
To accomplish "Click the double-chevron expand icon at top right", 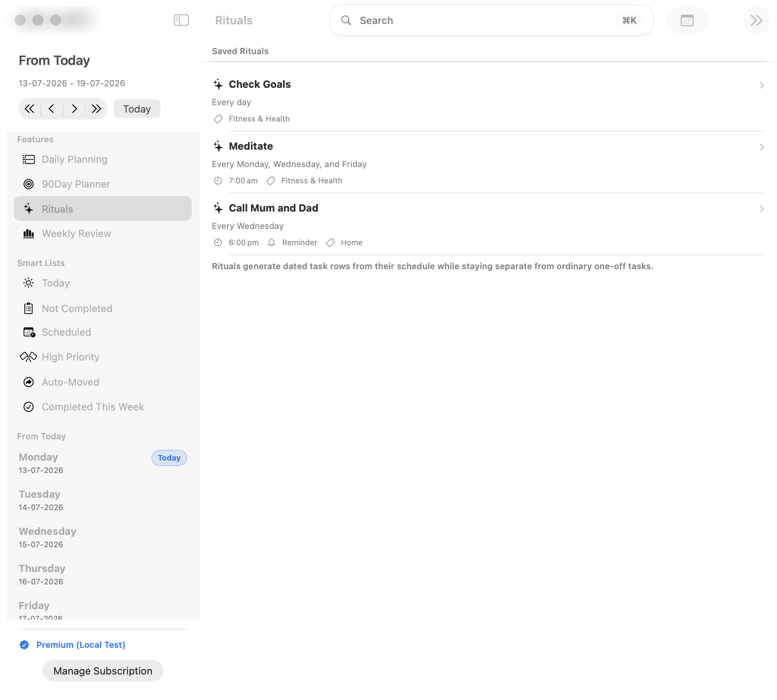I will (757, 20).
